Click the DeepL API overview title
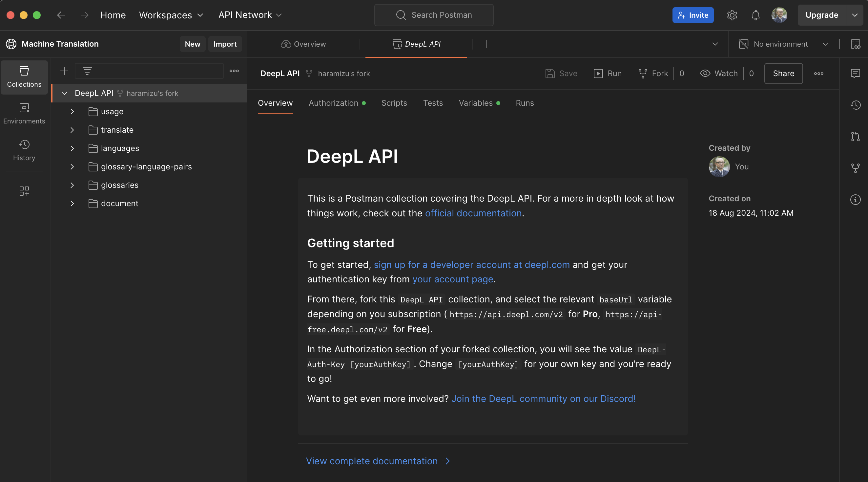Screen dimensions: 868x482 [x=352, y=157]
